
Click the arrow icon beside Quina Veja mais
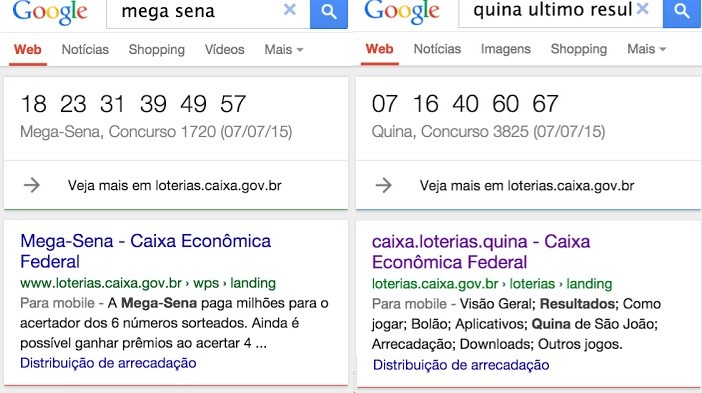click(x=384, y=185)
